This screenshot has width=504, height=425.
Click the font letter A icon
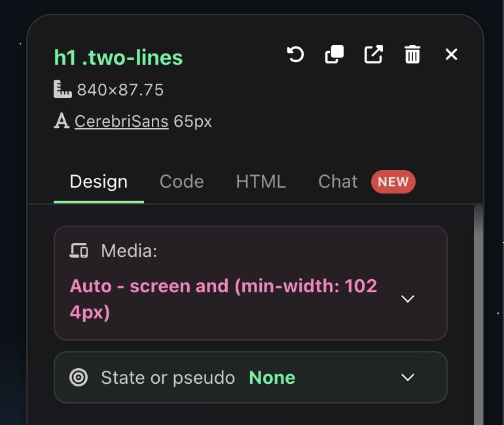[x=62, y=122]
